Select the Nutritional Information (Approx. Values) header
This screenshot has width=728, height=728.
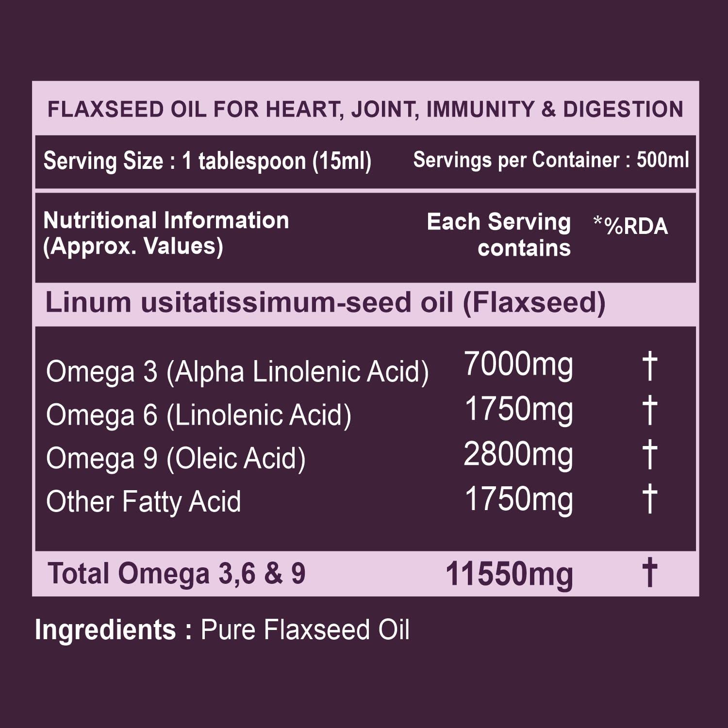pos(166,233)
